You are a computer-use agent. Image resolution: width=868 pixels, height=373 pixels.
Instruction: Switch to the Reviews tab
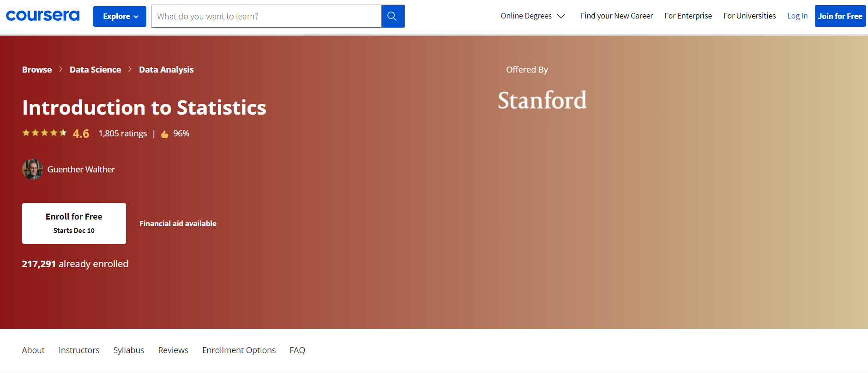tap(173, 350)
